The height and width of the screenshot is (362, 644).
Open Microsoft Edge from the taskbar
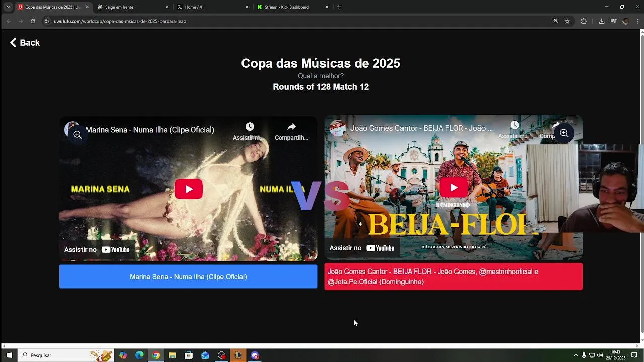tap(139, 355)
